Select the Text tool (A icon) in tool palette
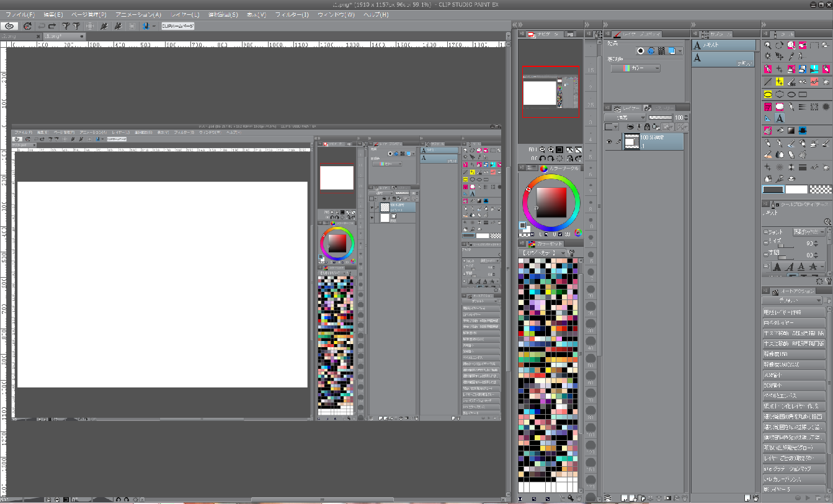This screenshot has width=833, height=504. tap(780, 118)
